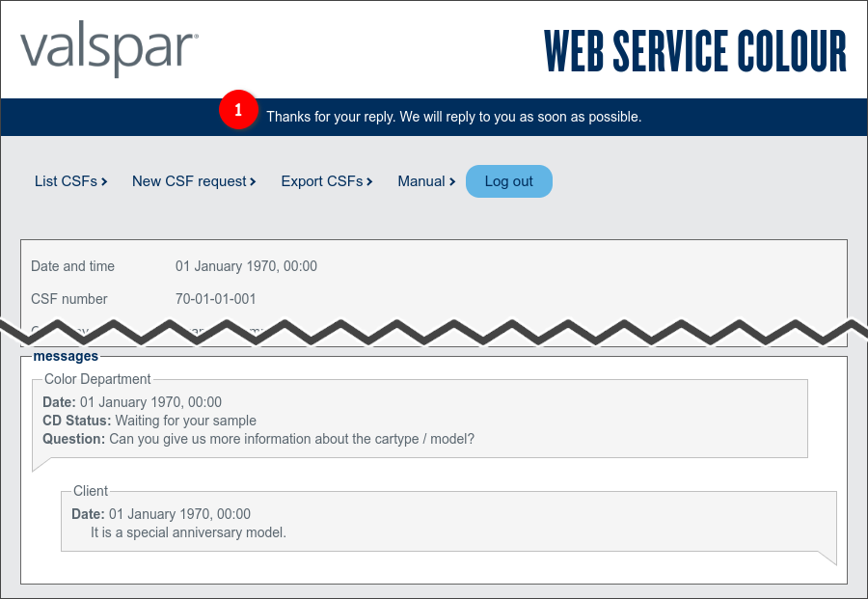Open the Manual link
The height and width of the screenshot is (599, 868).
[x=421, y=181]
